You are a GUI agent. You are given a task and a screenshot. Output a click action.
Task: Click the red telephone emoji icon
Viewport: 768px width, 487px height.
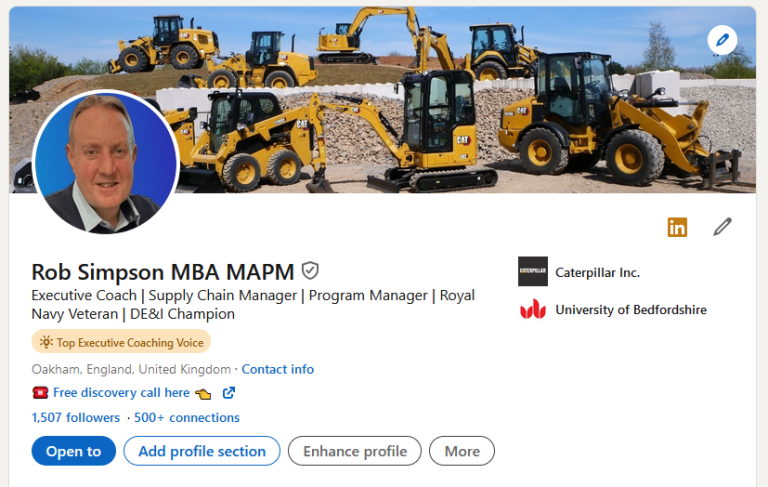40,392
